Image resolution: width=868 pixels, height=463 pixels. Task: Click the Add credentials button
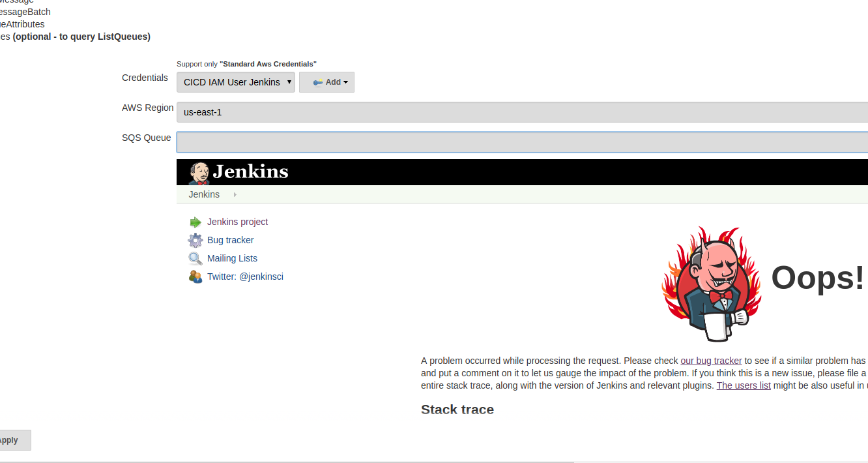pyautogui.click(x=326, y=82)
